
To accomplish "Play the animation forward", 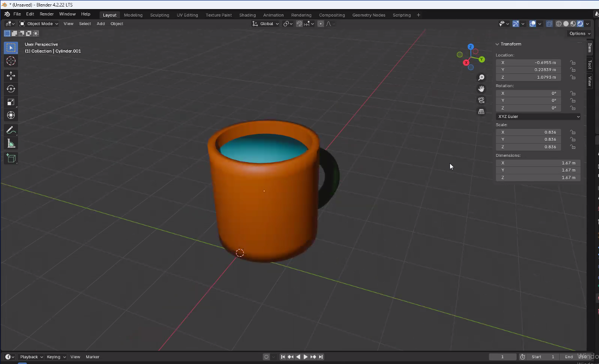I will coord(305,357).
